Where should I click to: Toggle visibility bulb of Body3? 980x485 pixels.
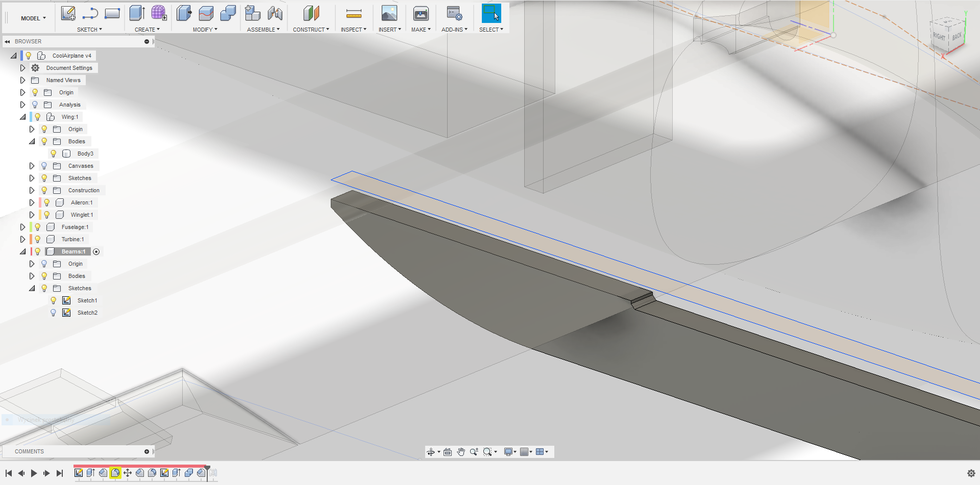pyautogui.click(x=54, y=154)
